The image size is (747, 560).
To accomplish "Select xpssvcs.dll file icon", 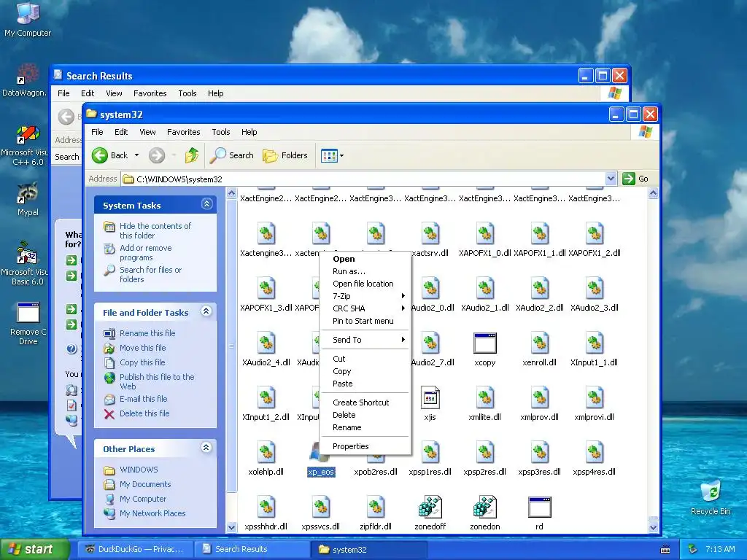I will pyautogui.click(x=321, y=507).
